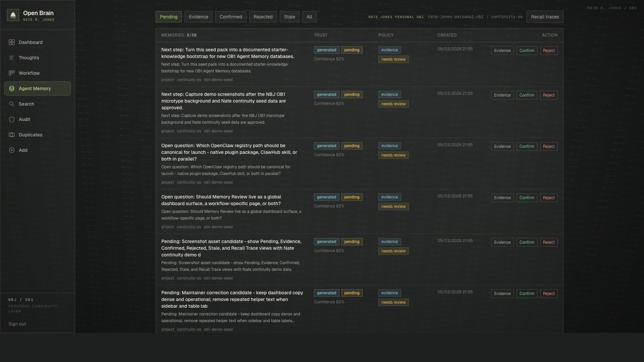
Task: Confirm the OpenClaw registry path question
Action: (x=527, y=146)
